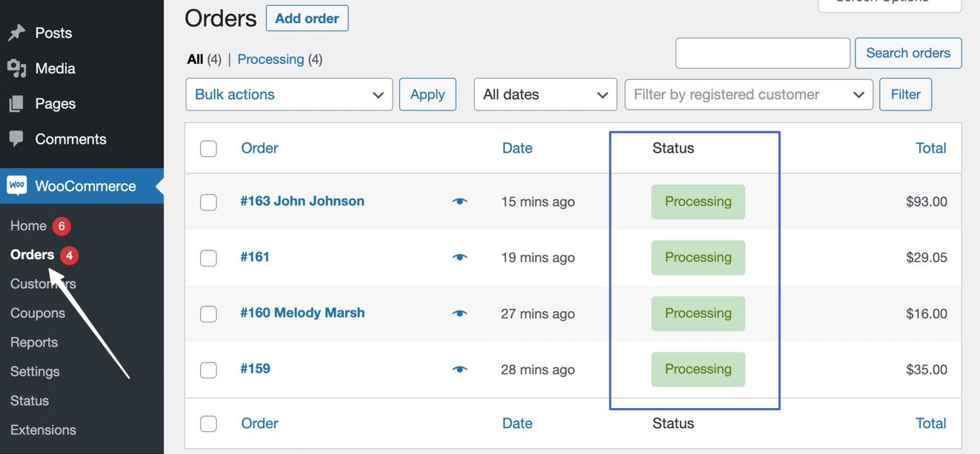
Task: Open the Bulk actions dropdown
Action: pos(289,94)
